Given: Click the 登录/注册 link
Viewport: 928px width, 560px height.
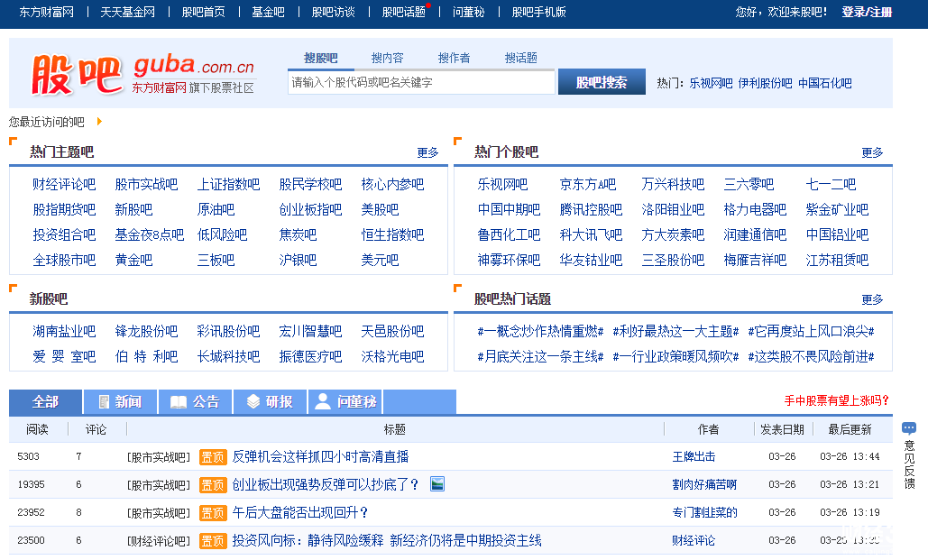Looking at the screenshot, I should point(867,12).
